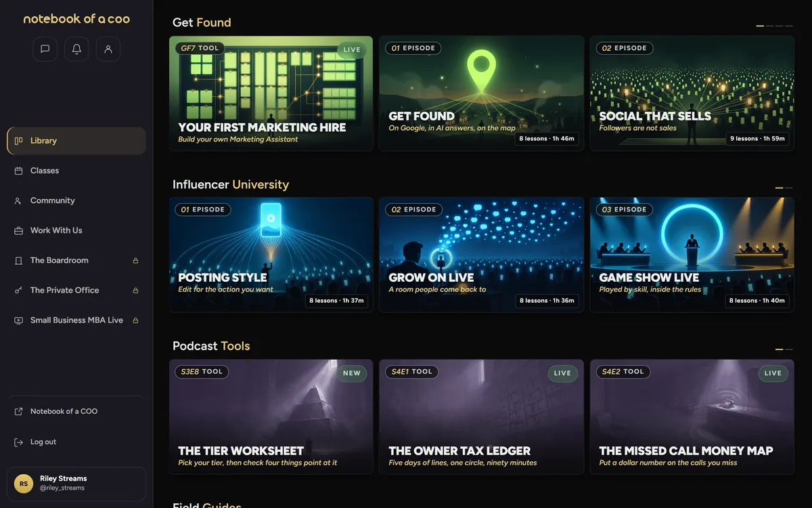Select Library in the sidebar
Viewport: 812px width, 508px height.
[76, 141]
